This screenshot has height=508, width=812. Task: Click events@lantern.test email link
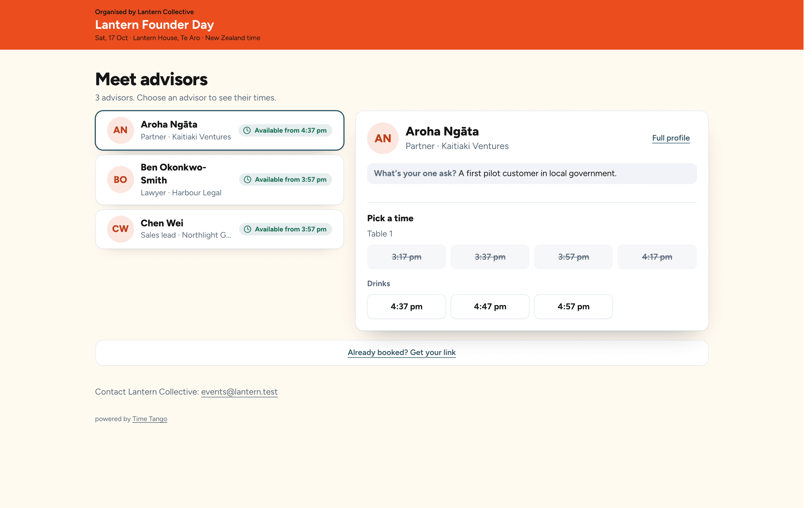239,392
